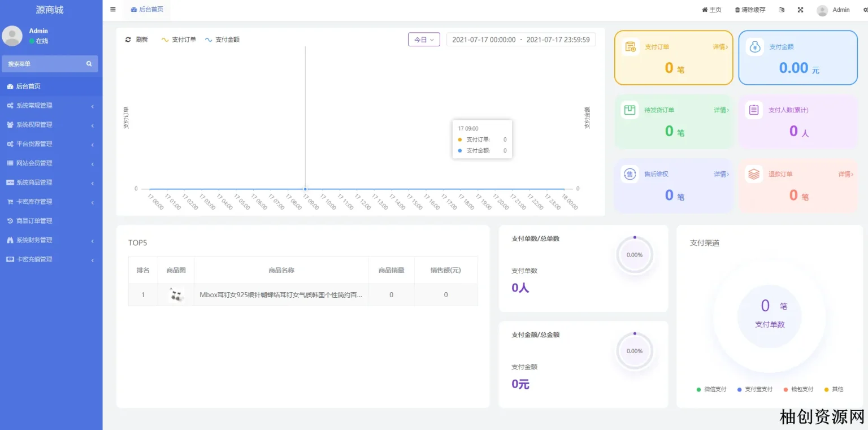Click 支付单数 circular progress ring
868x430 pixels.
click(x=634, y=255)
